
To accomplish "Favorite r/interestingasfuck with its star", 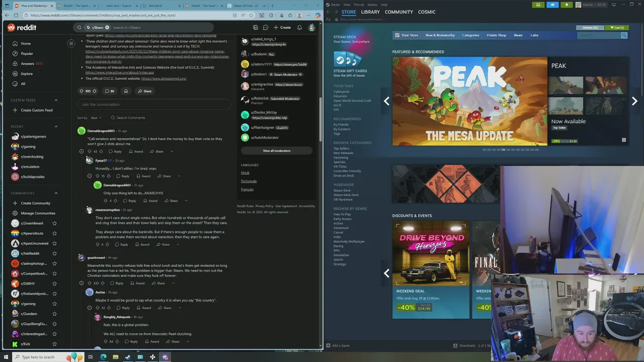I will (x=54, y=334).
